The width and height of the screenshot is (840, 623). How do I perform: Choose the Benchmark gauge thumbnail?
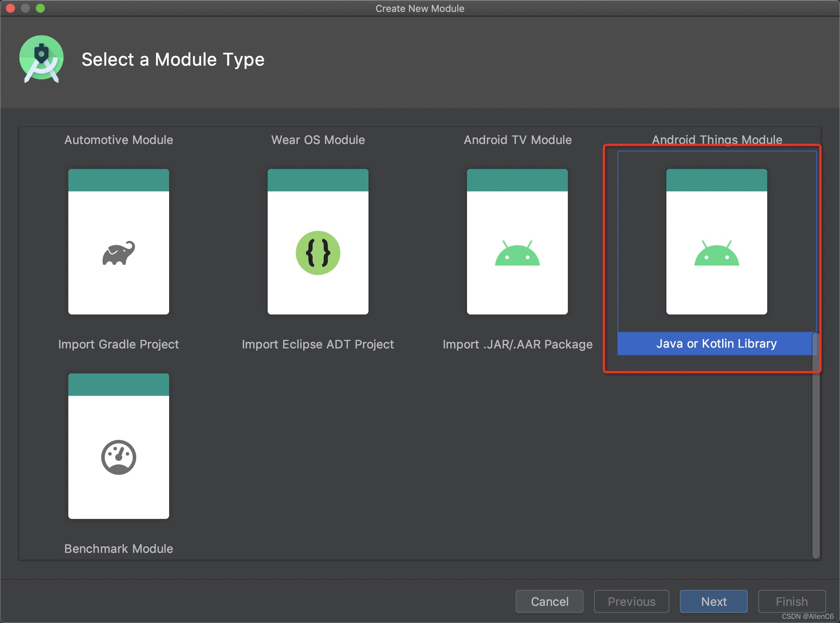pyautogui.click(x=118, y=446)
